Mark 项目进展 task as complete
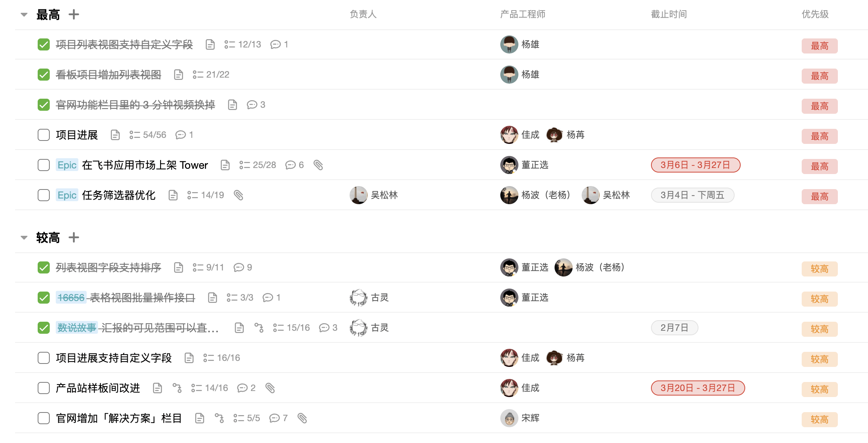The width and height of the screenshot is (868, 443). (x=44, y=135)
